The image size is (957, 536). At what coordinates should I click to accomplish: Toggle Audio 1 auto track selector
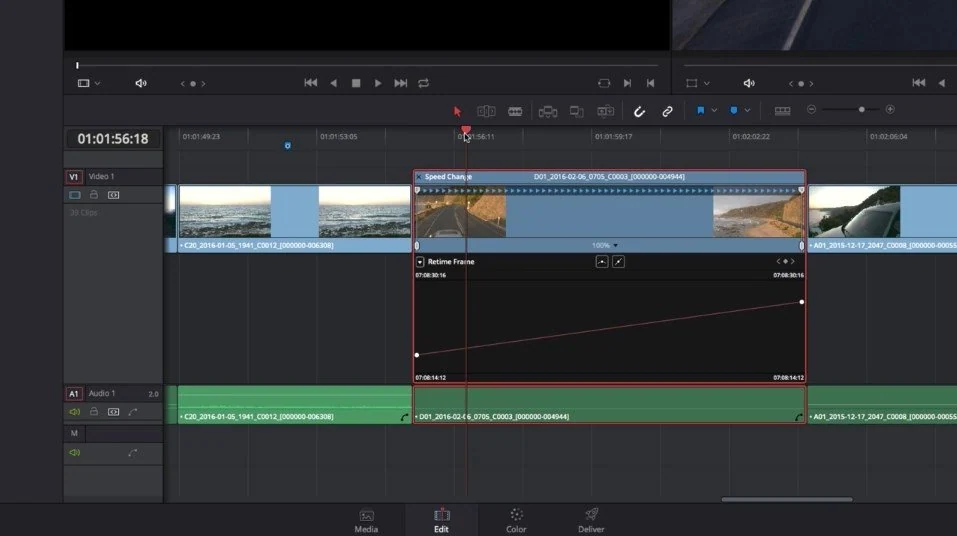click(114, 412)
